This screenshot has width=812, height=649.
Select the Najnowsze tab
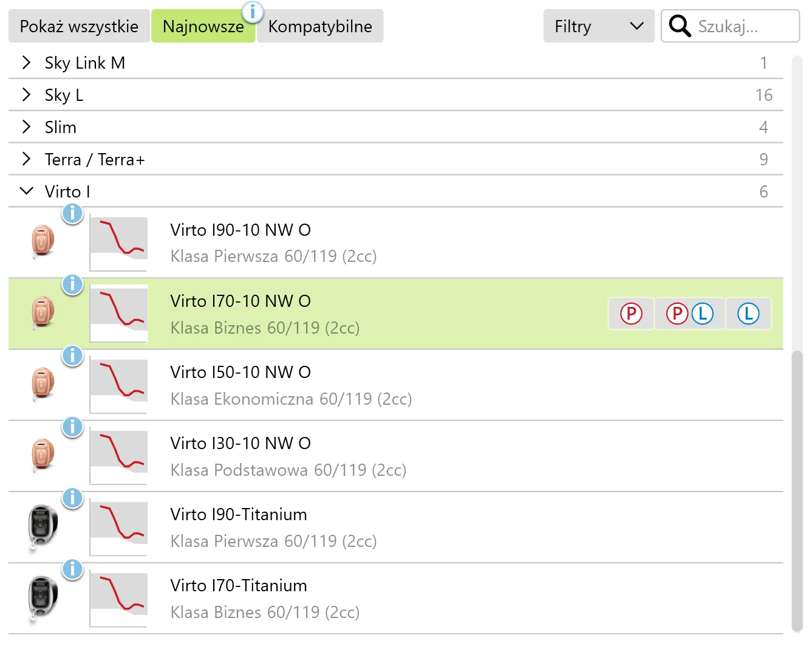tap(203, 26)
